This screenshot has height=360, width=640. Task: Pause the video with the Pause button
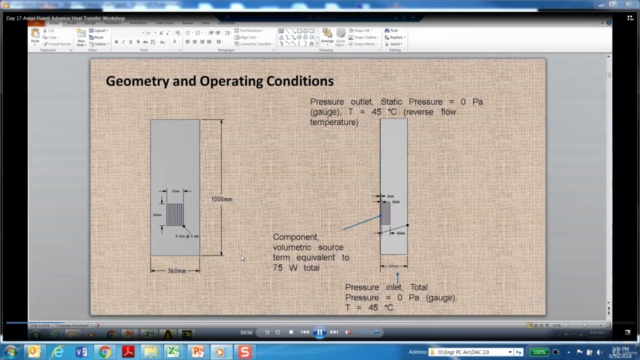coord(320,332)
